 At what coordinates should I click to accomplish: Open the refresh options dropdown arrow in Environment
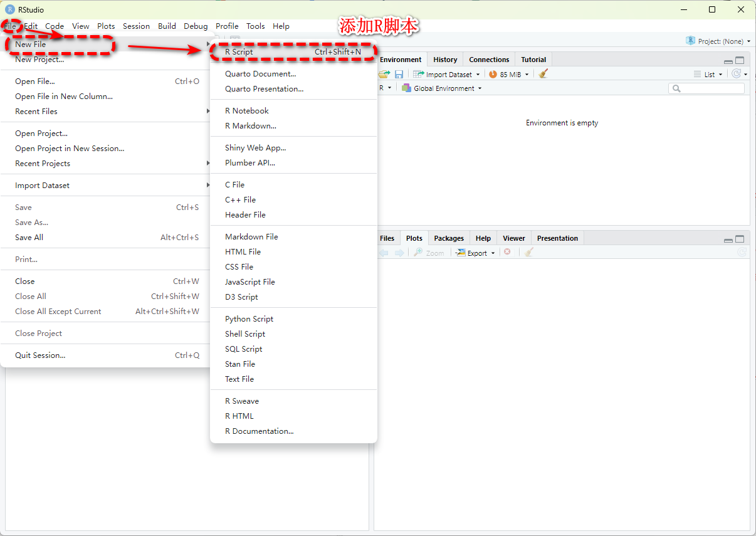coord(745,74)
